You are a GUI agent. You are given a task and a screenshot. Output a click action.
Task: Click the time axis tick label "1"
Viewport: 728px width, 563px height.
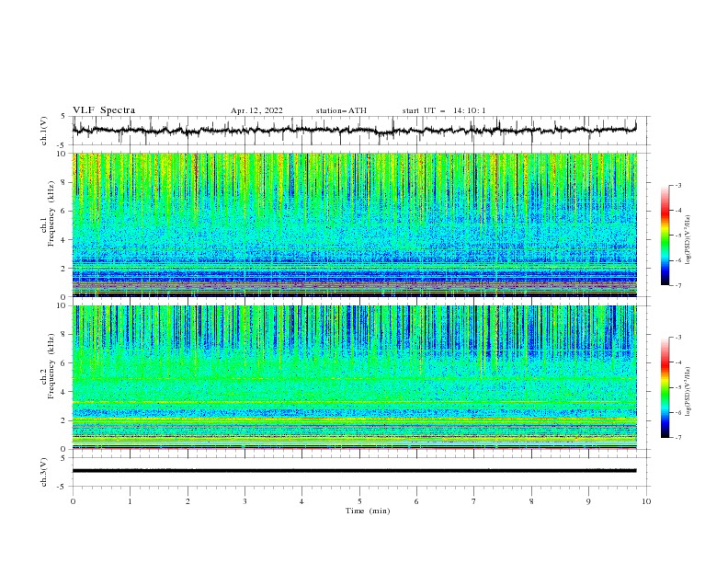130,501
